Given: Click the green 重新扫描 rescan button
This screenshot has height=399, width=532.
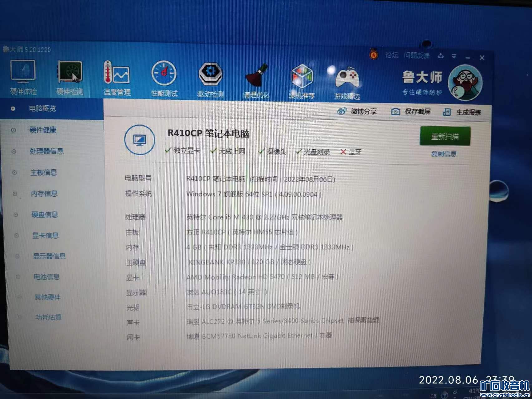Looking at the screenshot, I should pos(445,136).
